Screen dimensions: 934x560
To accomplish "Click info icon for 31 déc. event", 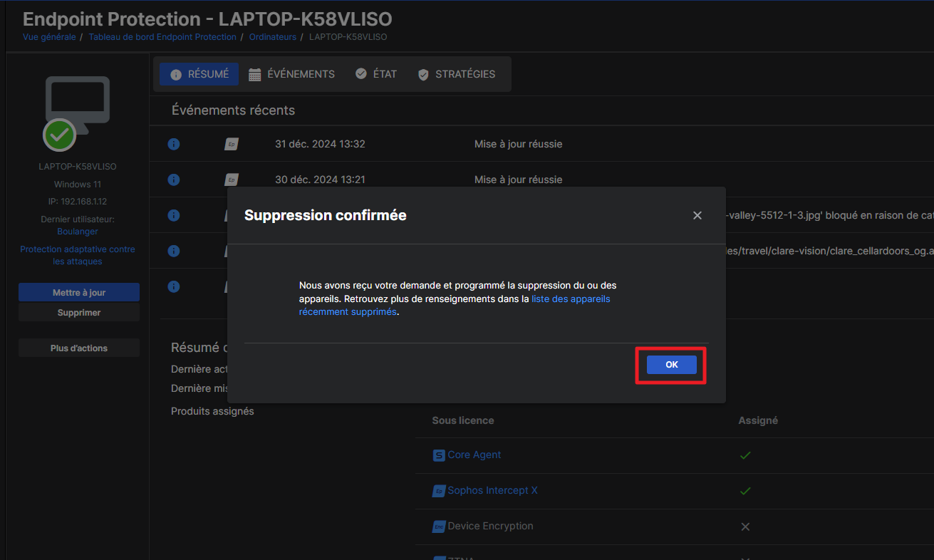I will pyautogui.click(x=173, y=144).
